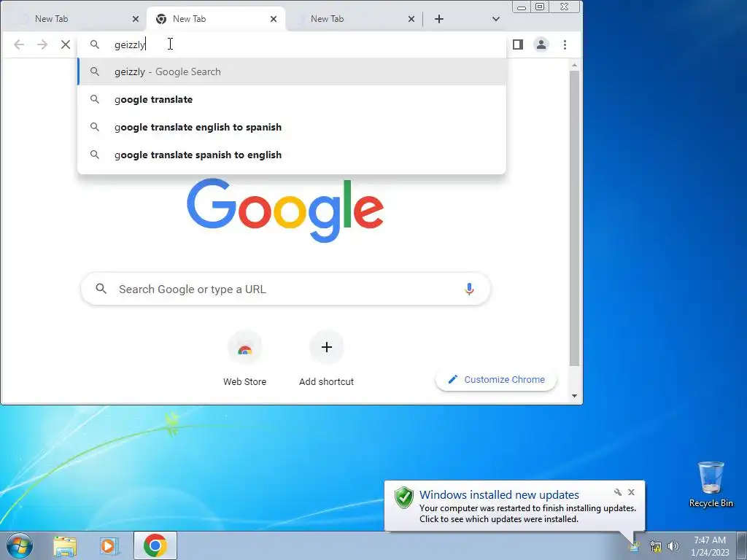Launch Windows Media Player from taskbar
747x560 pixels.
pos(109,545)
